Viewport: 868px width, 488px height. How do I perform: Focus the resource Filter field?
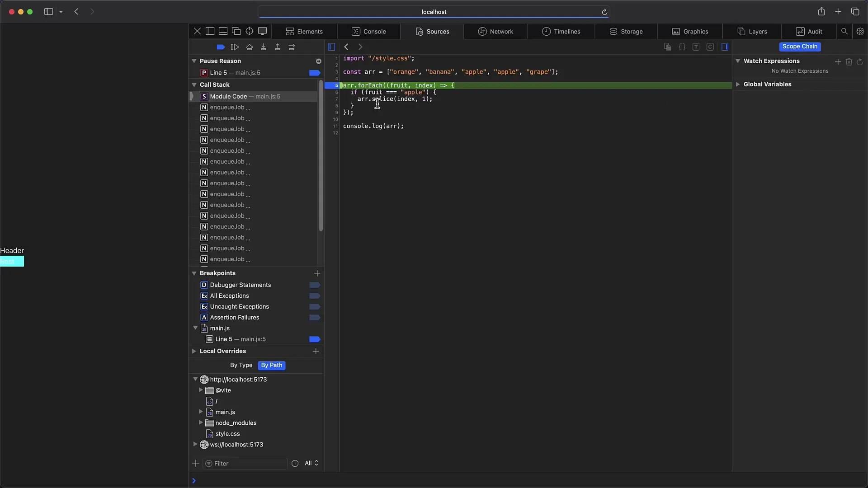(245, 464)
